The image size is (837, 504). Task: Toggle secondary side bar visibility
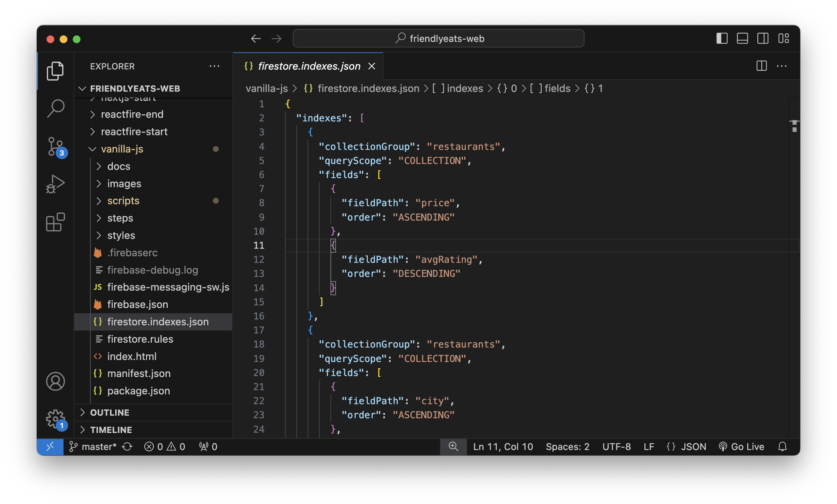coord(763,38)
